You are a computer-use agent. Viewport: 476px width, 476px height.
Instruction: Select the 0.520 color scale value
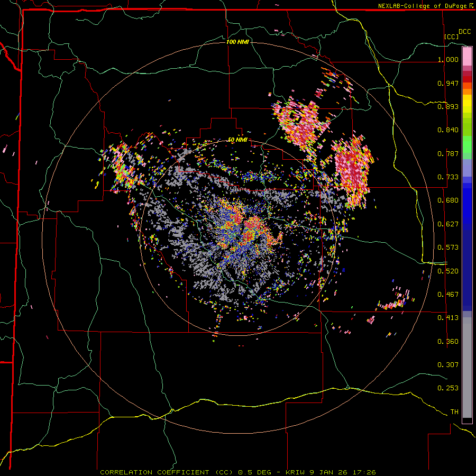click(448, 271)
